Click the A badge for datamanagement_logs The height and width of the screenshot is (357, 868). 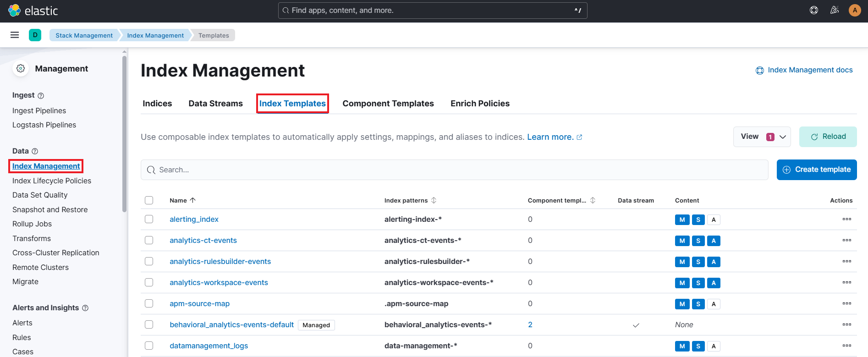tap(714, 346)
